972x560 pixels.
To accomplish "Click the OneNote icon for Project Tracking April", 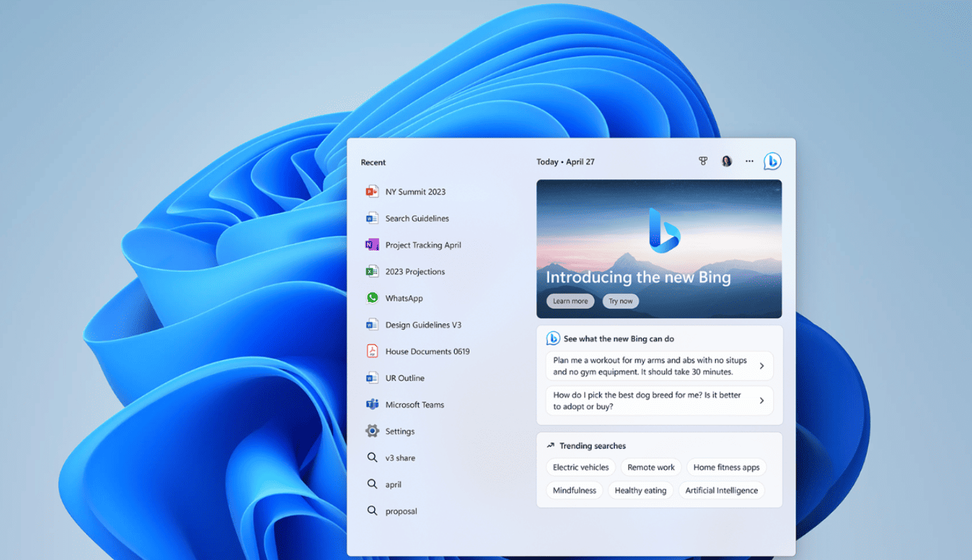I will [372, 245].
